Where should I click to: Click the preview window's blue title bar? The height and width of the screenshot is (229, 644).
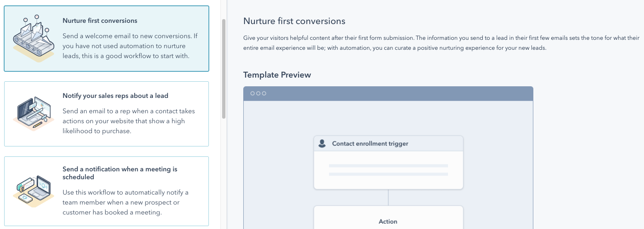388,93
